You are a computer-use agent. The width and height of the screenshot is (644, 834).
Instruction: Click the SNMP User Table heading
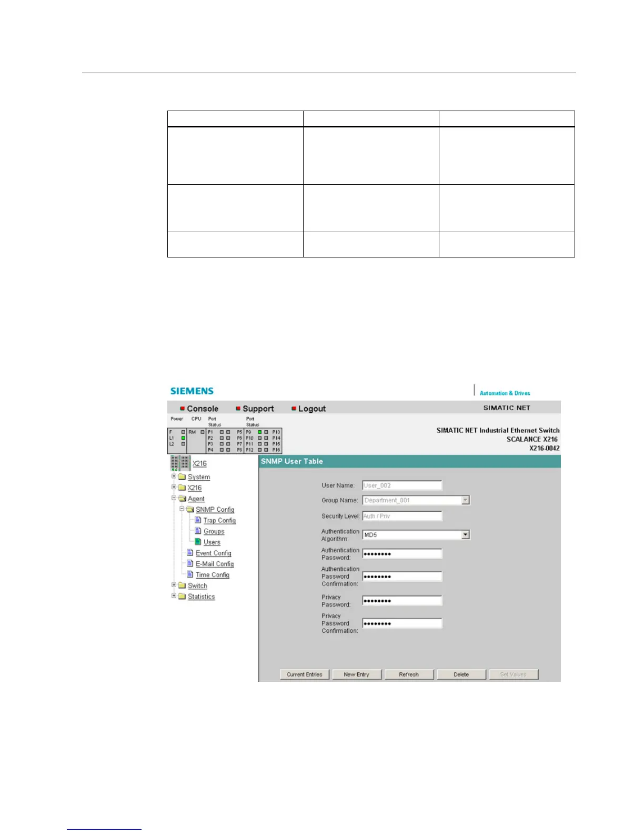click(292, 461)
